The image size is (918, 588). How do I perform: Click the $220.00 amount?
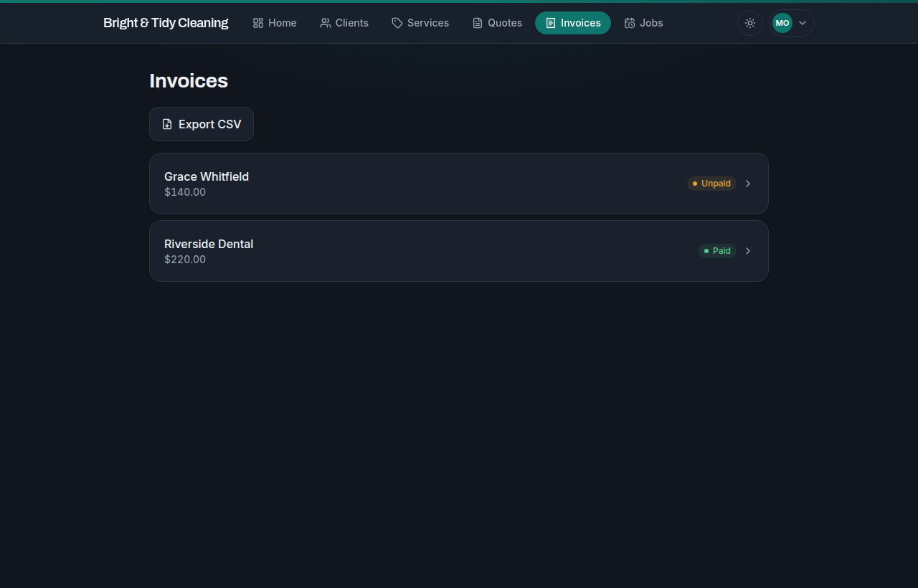coord(185,260)
